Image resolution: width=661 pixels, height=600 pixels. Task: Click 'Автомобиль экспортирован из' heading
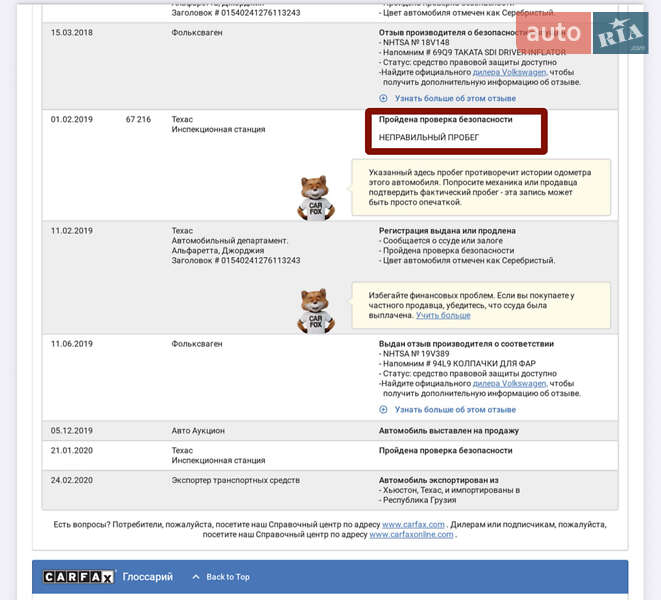(x=438, y=480)
